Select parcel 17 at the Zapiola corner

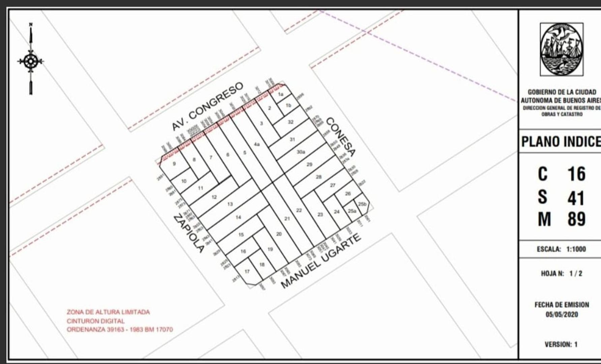click(247, 272)
